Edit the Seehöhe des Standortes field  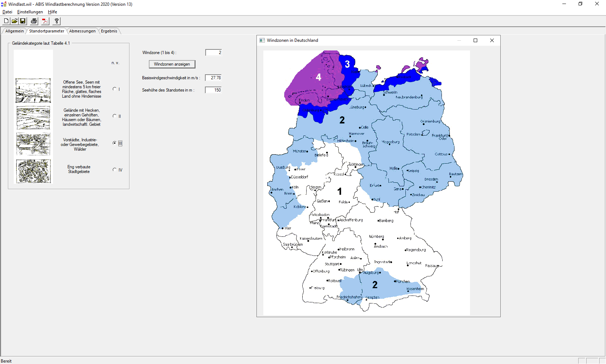click(x=214, y=90)
